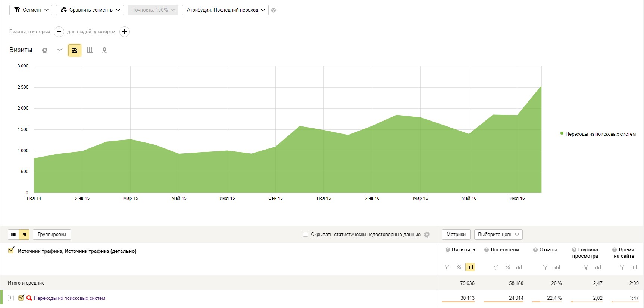Click help icon next to Отказы
This screenshot has width=644, height=308.
pos(535,250)
